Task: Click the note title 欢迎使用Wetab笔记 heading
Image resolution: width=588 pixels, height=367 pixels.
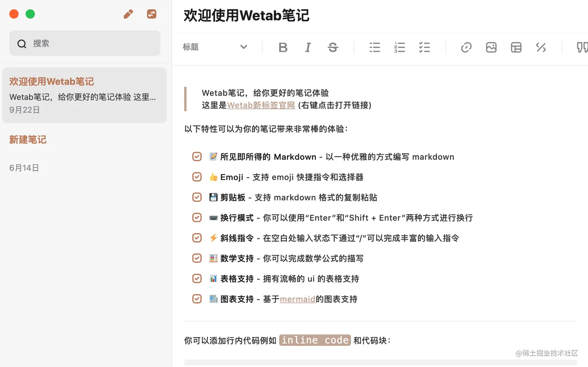Action: [246, 16]
